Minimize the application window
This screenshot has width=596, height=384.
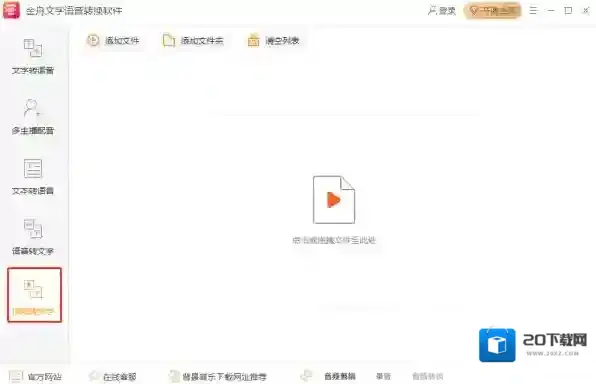pos(551,10)
